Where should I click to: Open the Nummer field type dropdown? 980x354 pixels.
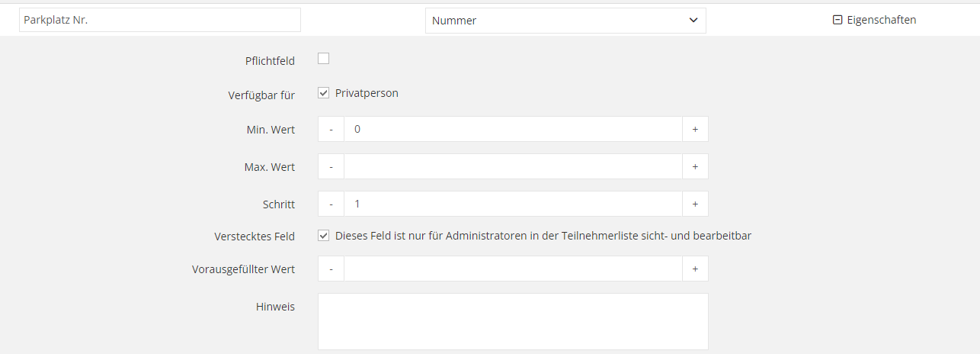565,21
